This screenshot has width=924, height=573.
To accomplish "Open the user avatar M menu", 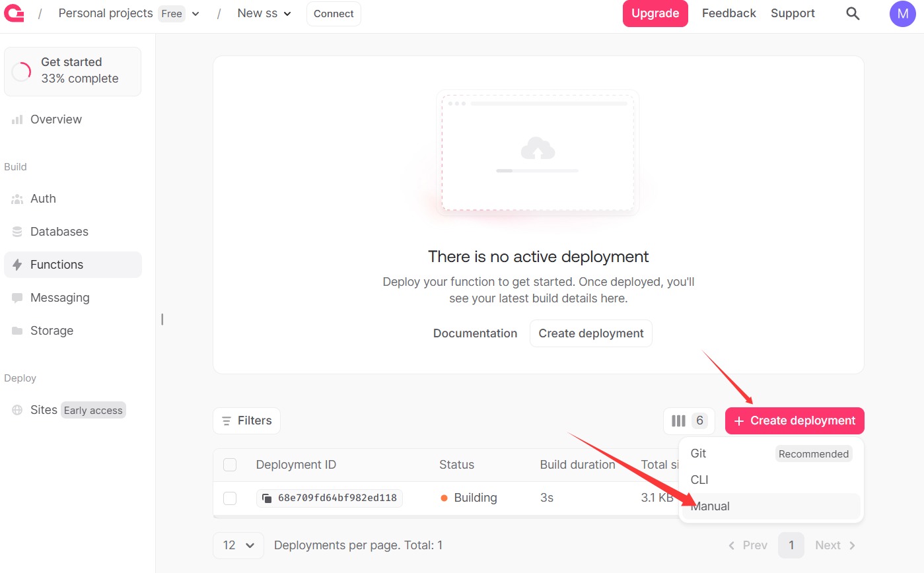I will click(902, 13).
